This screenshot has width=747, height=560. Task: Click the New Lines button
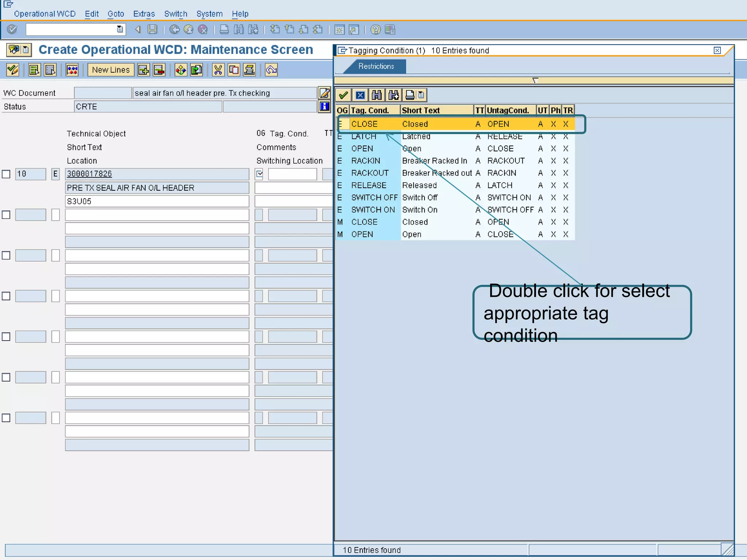pyautogui.click(x=111, y=70)
